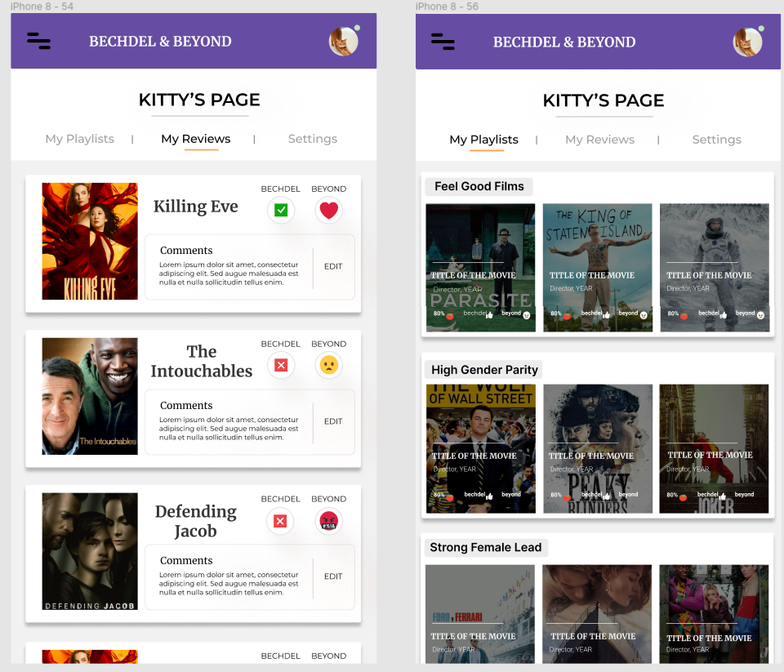Tap tomato score icon on astronaut movie card
Image resolution: width=784 pixels, height=672 pixels.
684,316
